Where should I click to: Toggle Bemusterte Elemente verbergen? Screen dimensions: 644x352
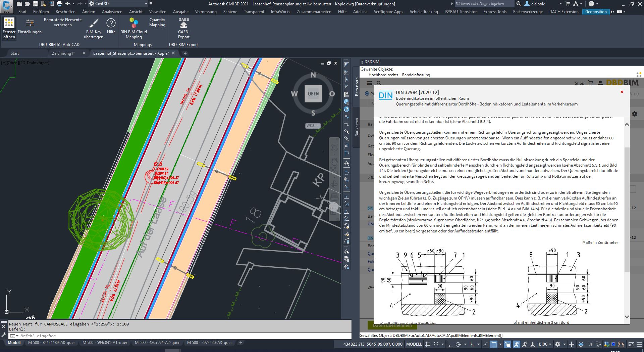click(x=63, y=22)
